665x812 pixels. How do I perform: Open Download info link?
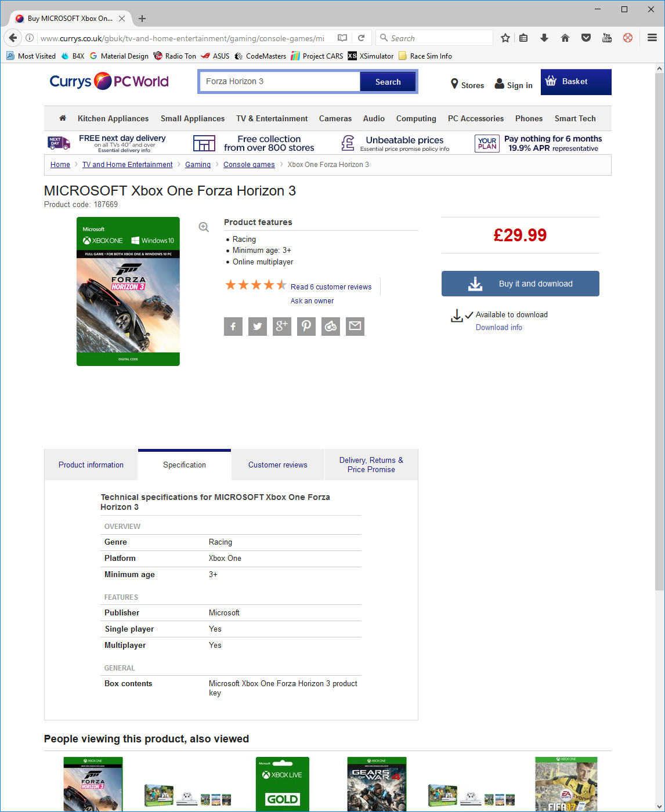499,327
